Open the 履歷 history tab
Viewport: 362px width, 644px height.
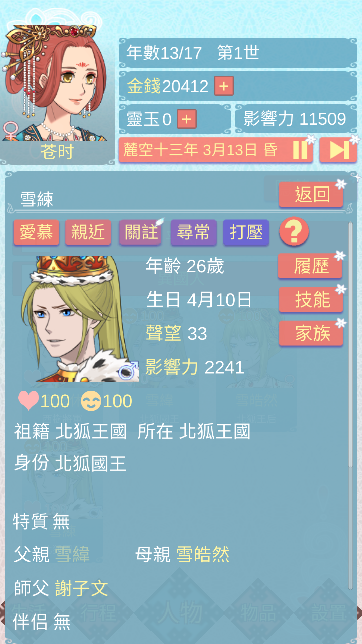coord(310,266)
